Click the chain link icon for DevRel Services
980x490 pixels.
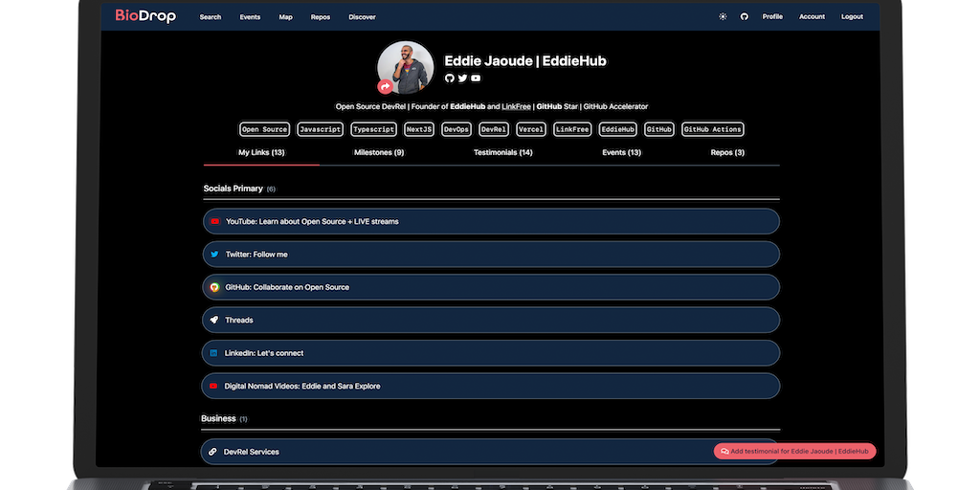[x=212, y=452]
